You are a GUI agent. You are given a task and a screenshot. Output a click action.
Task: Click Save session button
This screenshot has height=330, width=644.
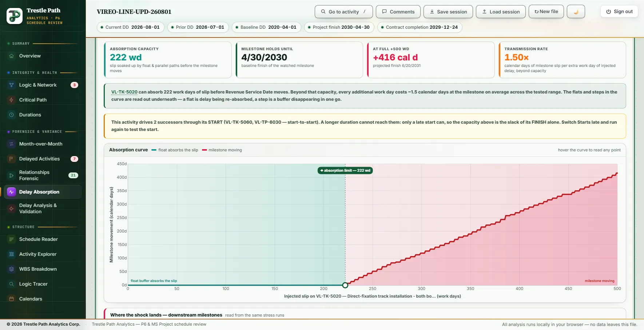pyautogui.click(x=448, y=12)
